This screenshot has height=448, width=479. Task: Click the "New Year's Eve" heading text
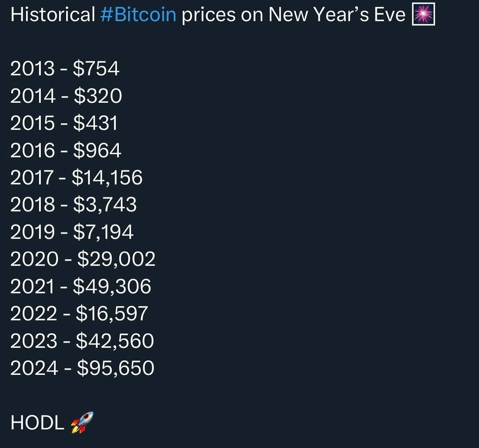pyautogui.click(x=337, y=14)
